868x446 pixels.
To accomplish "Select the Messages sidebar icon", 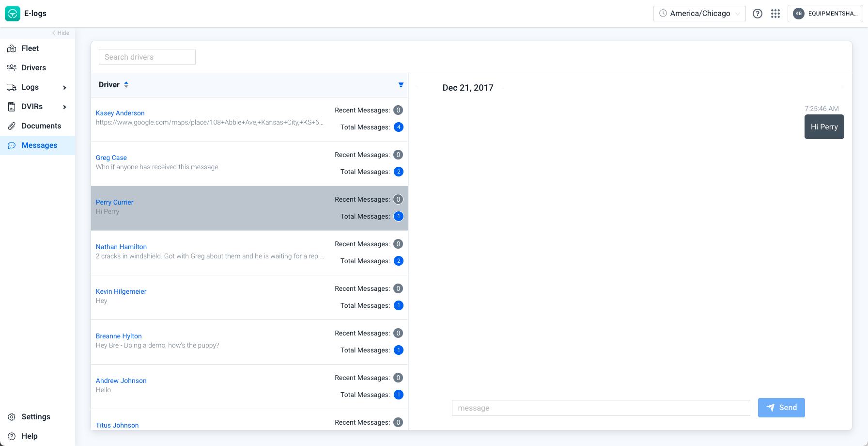I will (12, 145).
